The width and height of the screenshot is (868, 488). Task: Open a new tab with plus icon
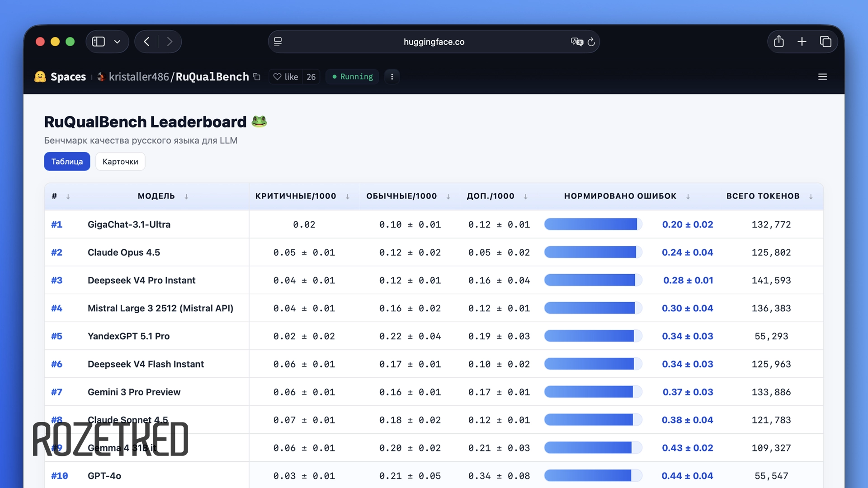click(x=802, y=42)
